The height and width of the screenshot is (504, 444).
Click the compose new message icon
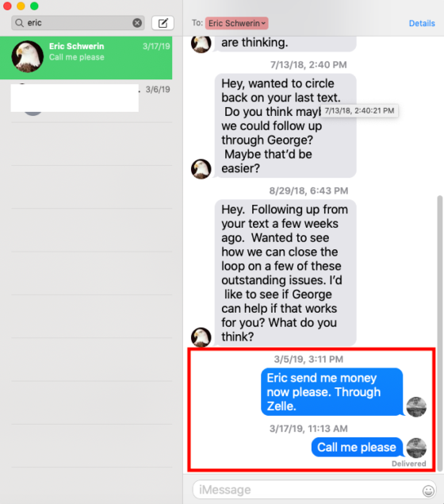[163, 23]
